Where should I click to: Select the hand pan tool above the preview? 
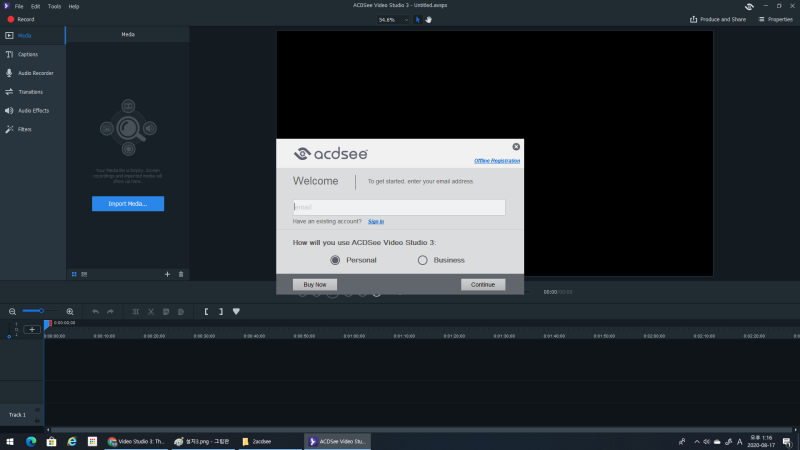click(429, 19)
